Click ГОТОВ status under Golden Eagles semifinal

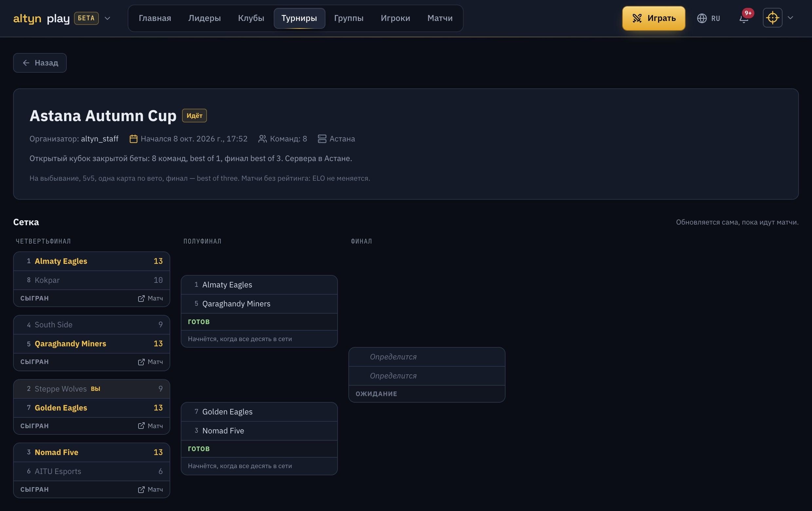[199, 449]
